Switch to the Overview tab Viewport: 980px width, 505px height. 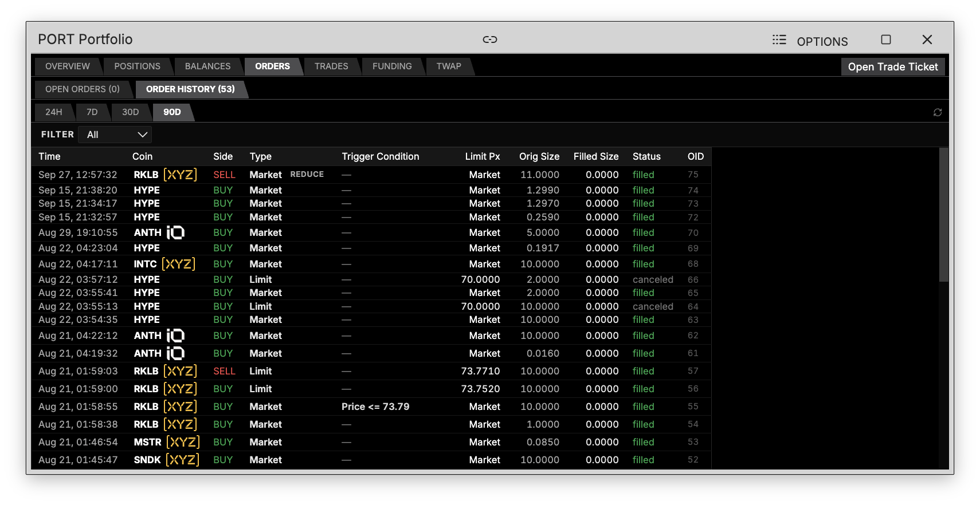point(68,66)
